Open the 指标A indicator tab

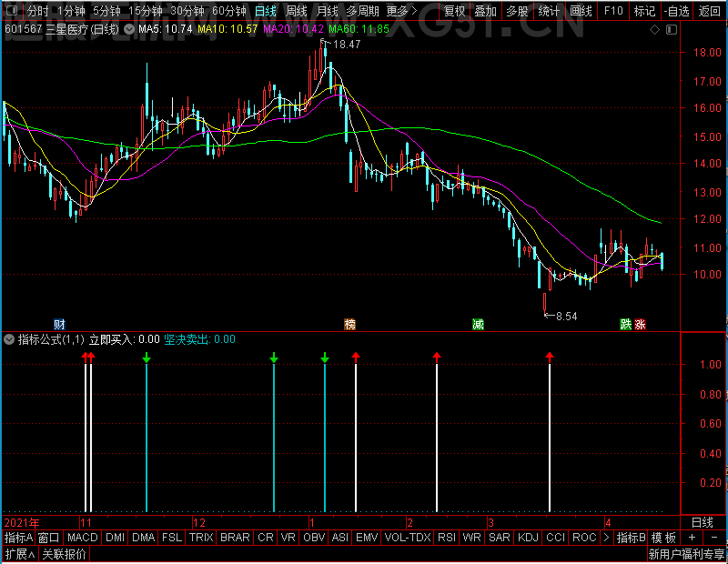click(18, 538)
